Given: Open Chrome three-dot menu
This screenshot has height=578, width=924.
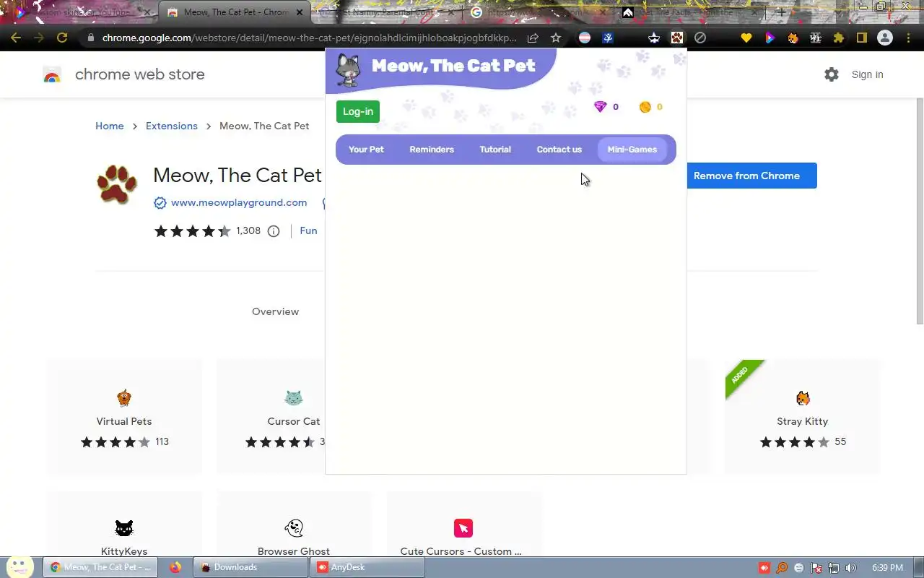Looking at the screenshot, I should [908, 38].
